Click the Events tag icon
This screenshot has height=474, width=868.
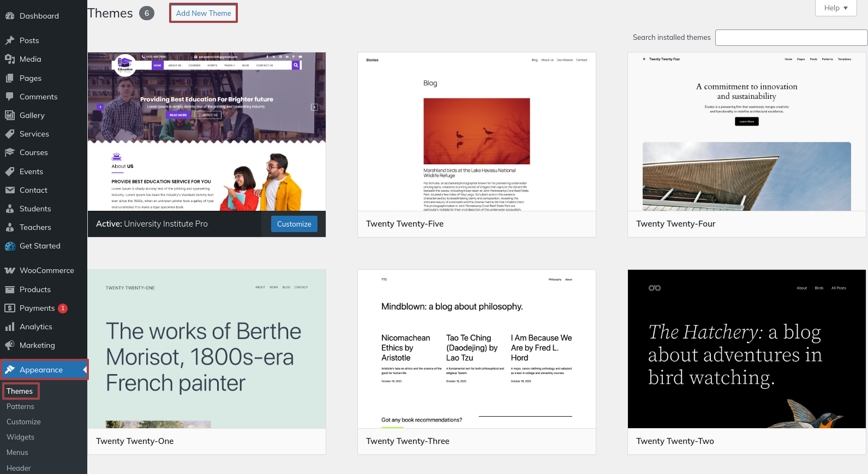10,171
